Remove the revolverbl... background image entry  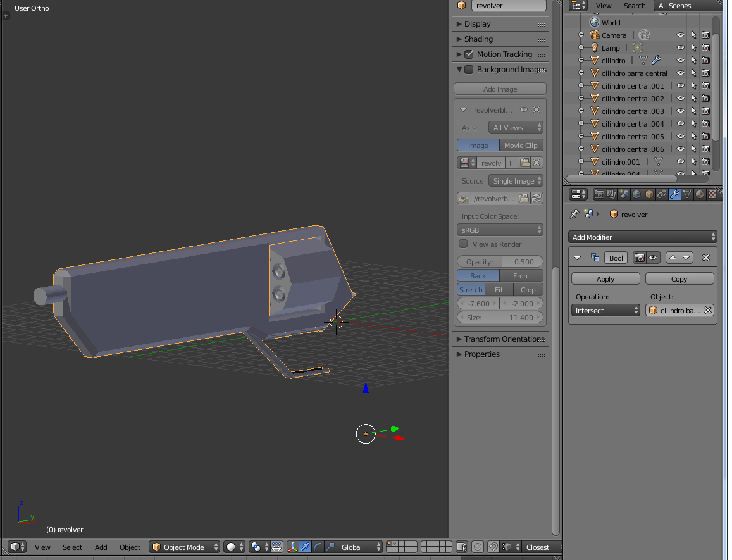point(537,109)
